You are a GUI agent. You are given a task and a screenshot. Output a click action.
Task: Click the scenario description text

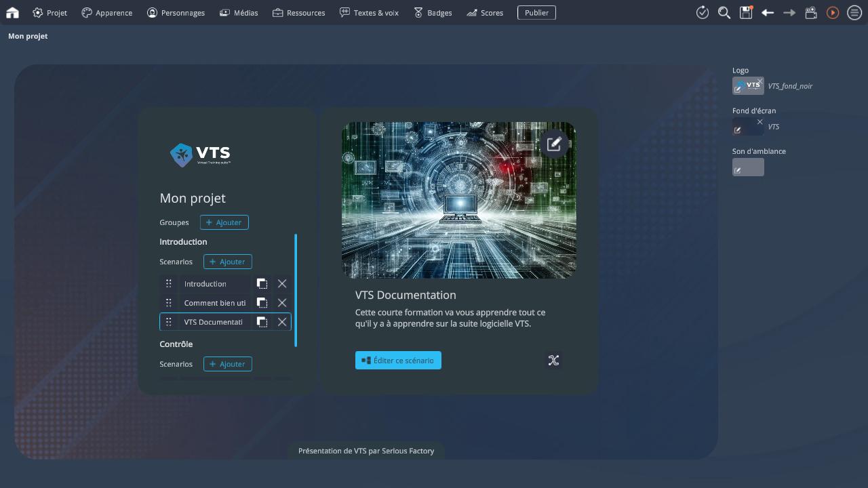pyautogui.click(x=450, y=318)
